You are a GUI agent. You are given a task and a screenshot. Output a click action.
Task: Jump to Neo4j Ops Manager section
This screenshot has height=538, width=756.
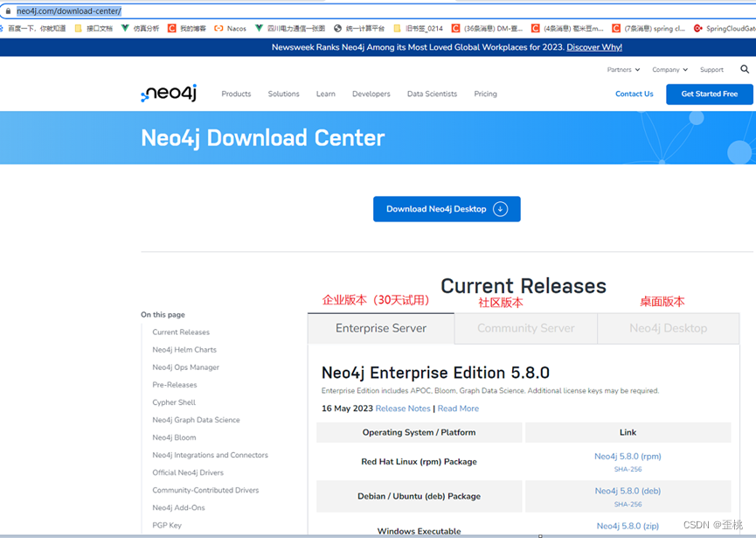click(x=185, y=367)
